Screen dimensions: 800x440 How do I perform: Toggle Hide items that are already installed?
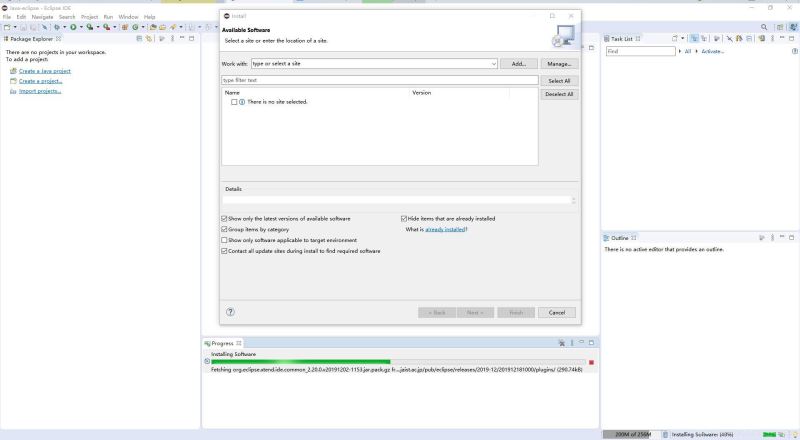coord(404,218)
